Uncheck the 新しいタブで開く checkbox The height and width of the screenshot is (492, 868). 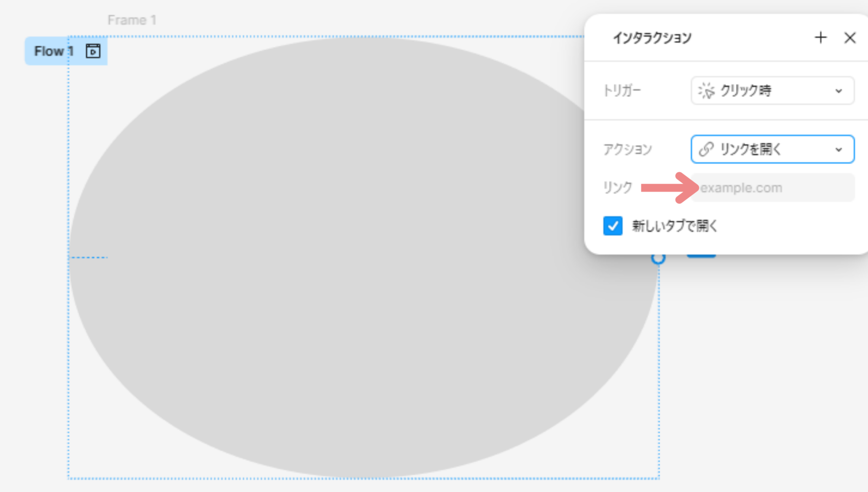(613, 226)
